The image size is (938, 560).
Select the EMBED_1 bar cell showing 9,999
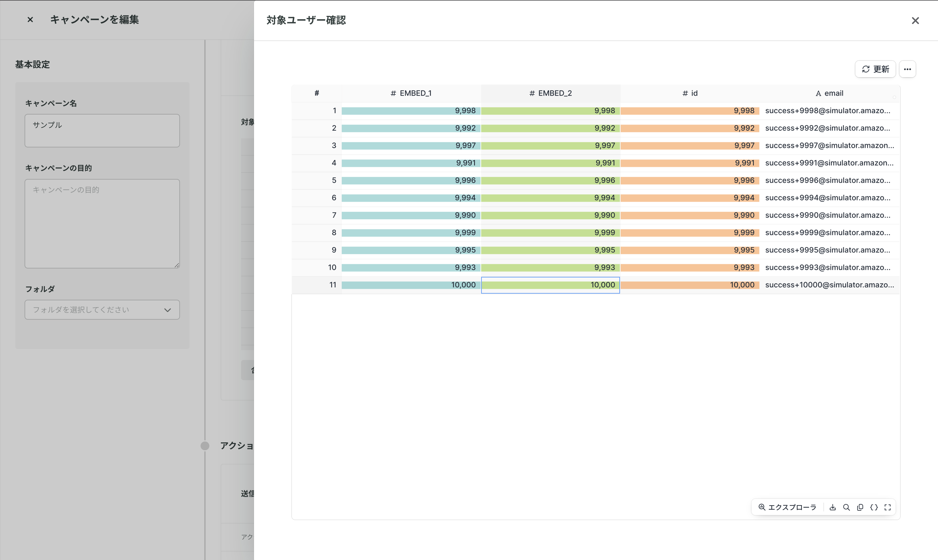pyautogui.click(x=411, y=233)
